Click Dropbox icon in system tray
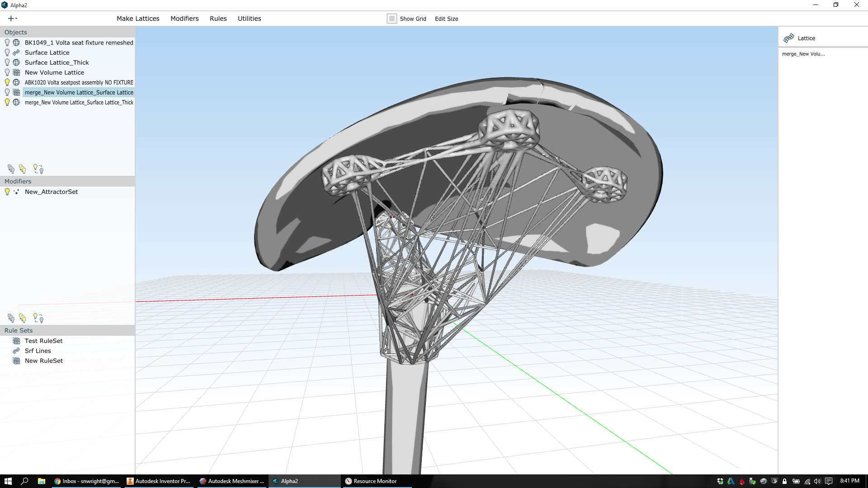This screenshot has height=488, width=868. (720, 481)
